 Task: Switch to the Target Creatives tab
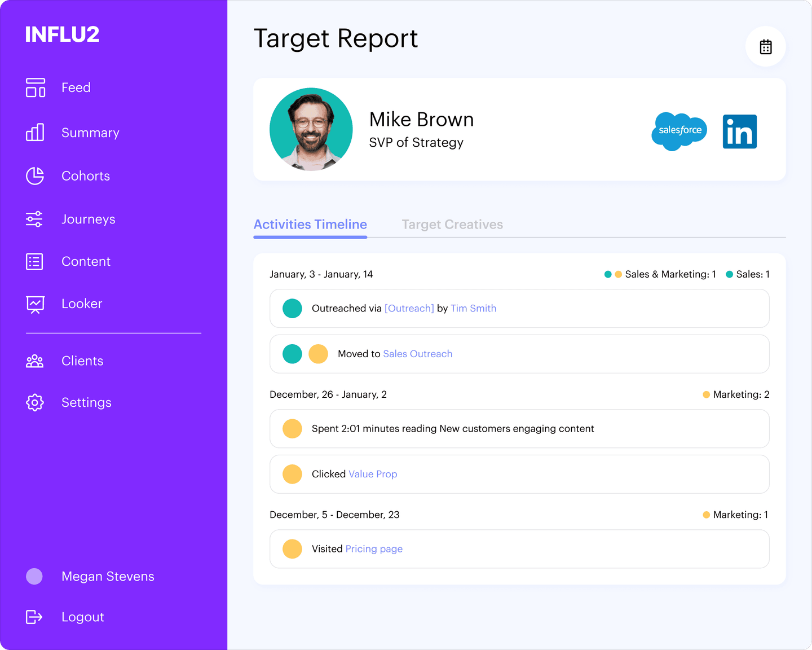tap(452, 225)
